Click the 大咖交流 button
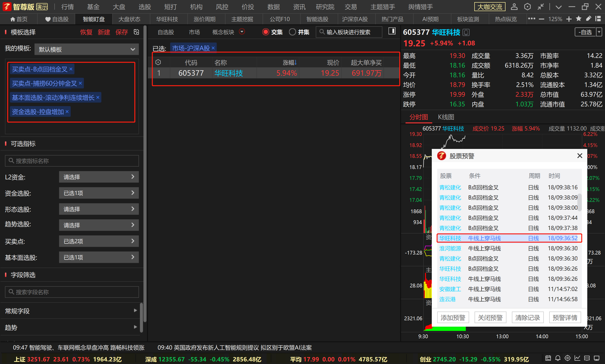Viewport: 605px width, 364px height. click(490, 7)
